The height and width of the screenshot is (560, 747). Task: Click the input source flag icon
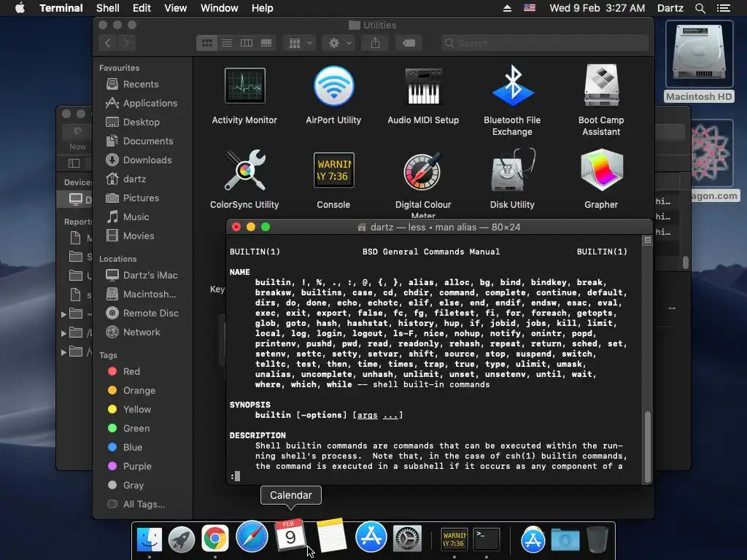coord(530,8)
